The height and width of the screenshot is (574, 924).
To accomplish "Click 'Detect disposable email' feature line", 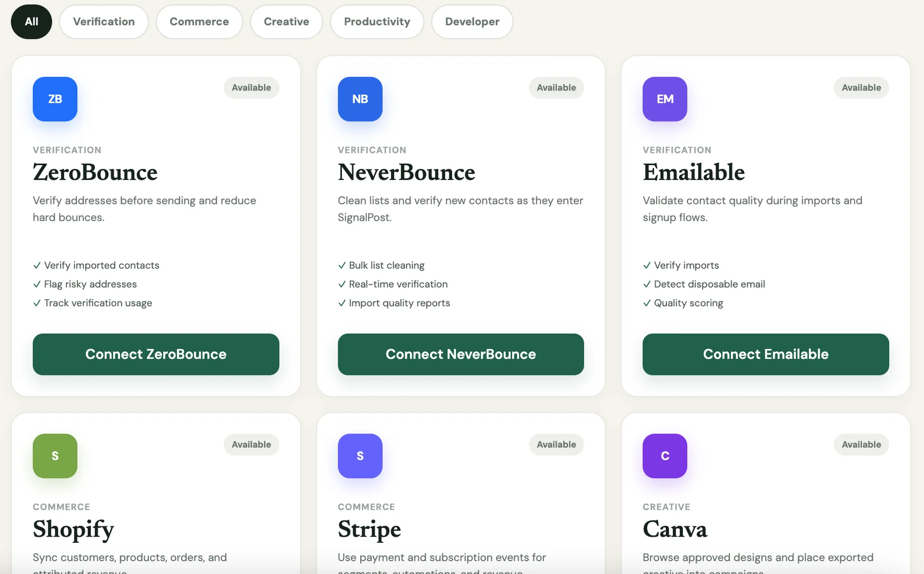I will tap(704, 284).
